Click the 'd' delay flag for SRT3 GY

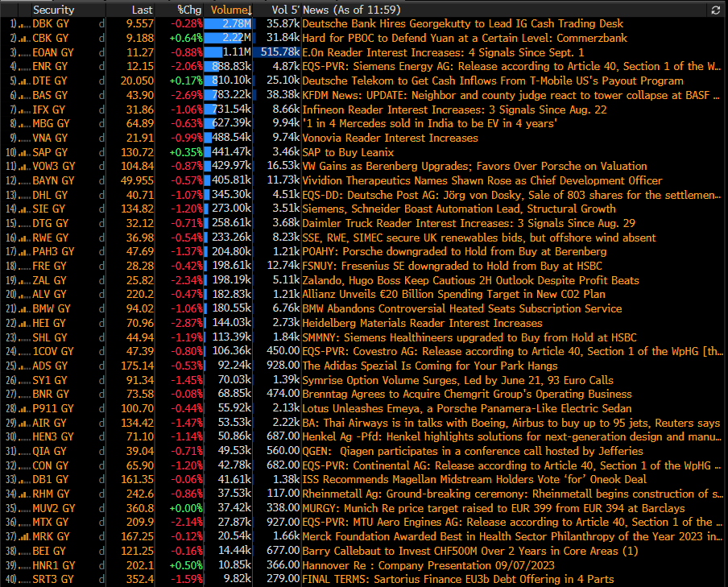101,580
